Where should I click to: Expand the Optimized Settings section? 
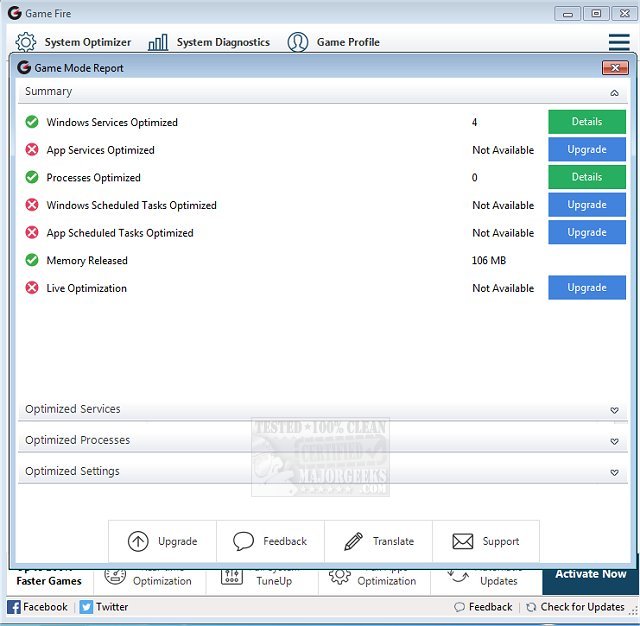pos(614,472)
